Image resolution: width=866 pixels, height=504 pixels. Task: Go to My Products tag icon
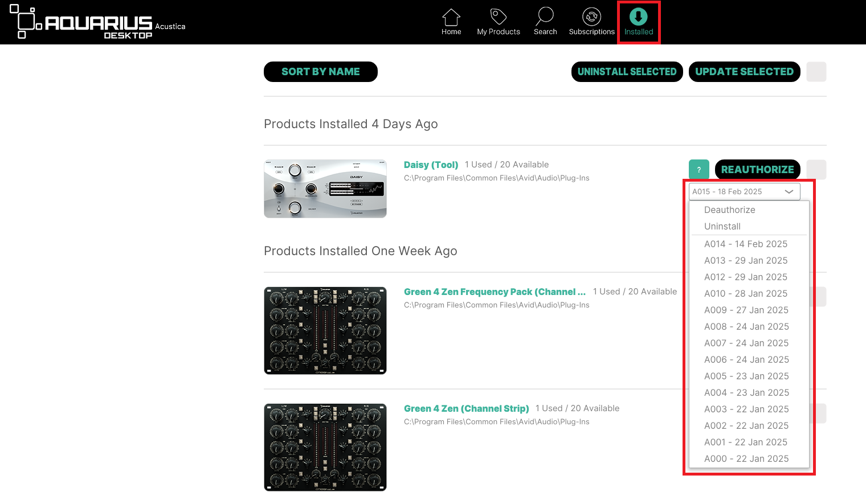click(x=499, y=17)
